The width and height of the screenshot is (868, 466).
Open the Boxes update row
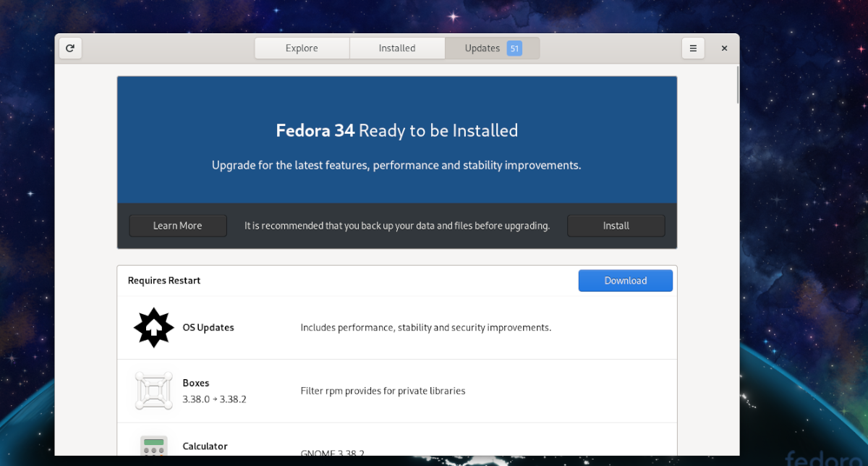pyautogui.click(x=397, y=391)
